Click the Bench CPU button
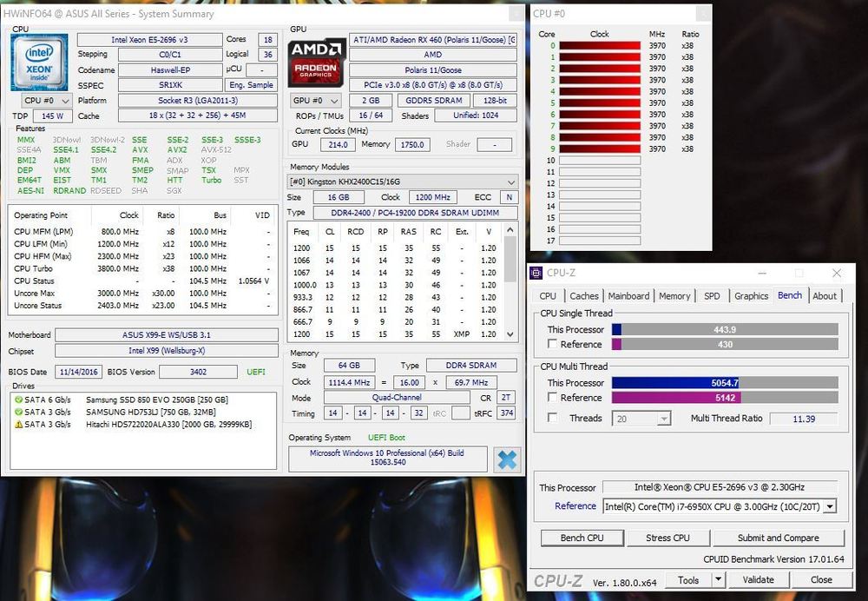Viewport: 868px width, 601px height. click(582, 538)
